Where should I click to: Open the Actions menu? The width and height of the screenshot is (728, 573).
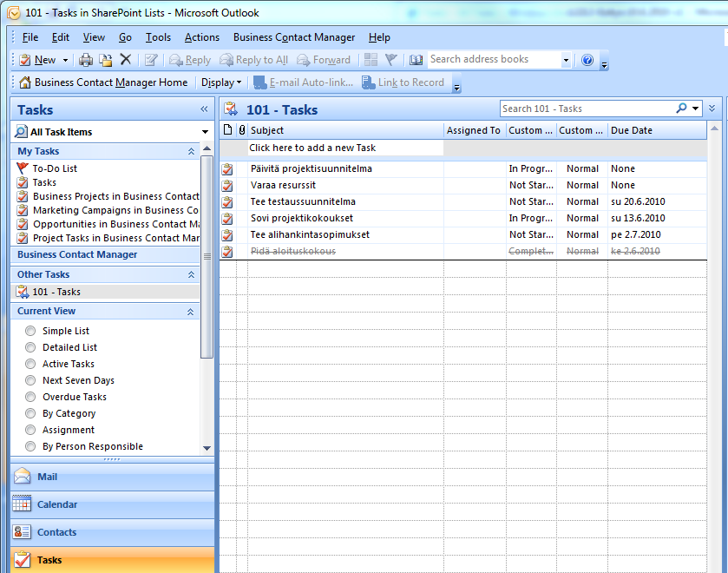[x=202, y=37]
